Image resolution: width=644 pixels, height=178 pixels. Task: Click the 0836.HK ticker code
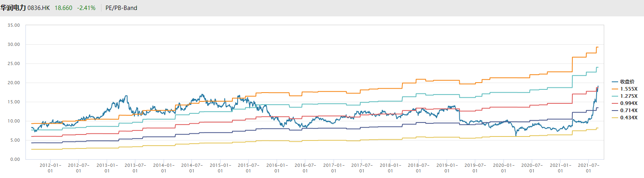39,8
